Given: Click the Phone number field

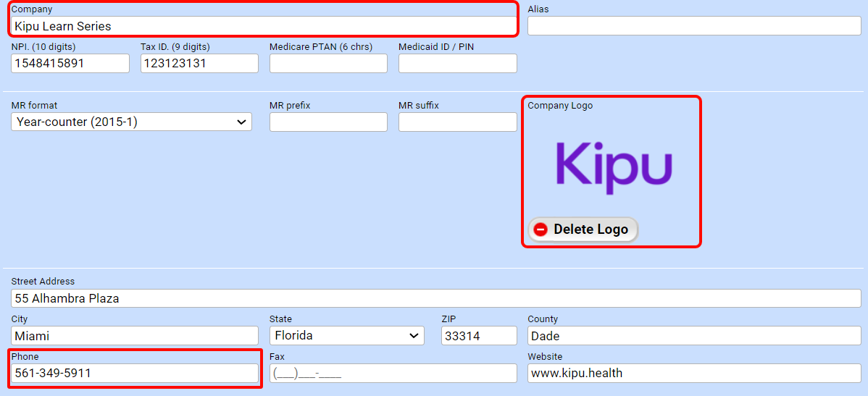Looking at the screenshot, I should point(135,374).
